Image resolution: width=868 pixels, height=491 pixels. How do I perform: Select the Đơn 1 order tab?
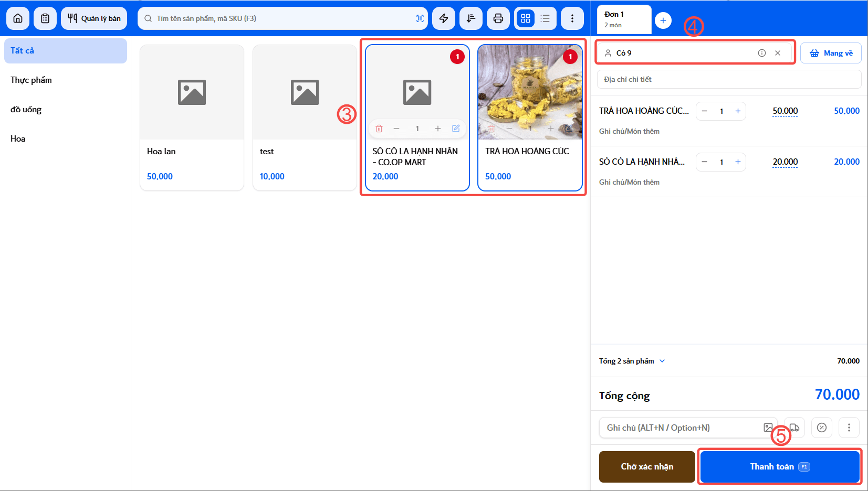click(624, 19)
